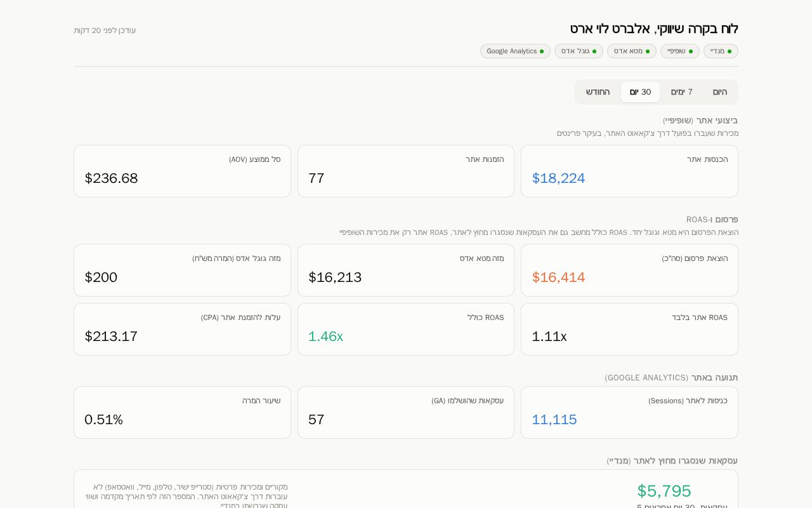Click the 'הכנסות אתר' card label
This screenshot has height=508, width=812.
(707, 159)
